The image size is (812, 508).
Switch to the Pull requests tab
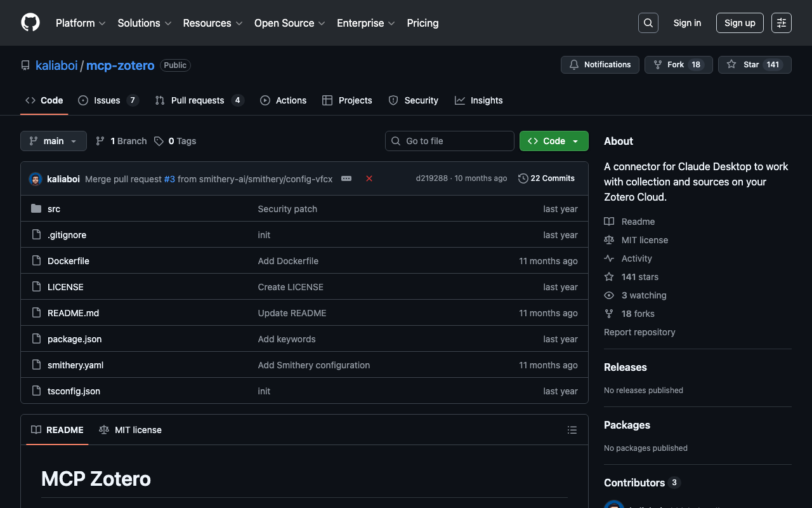click(198, 100)
